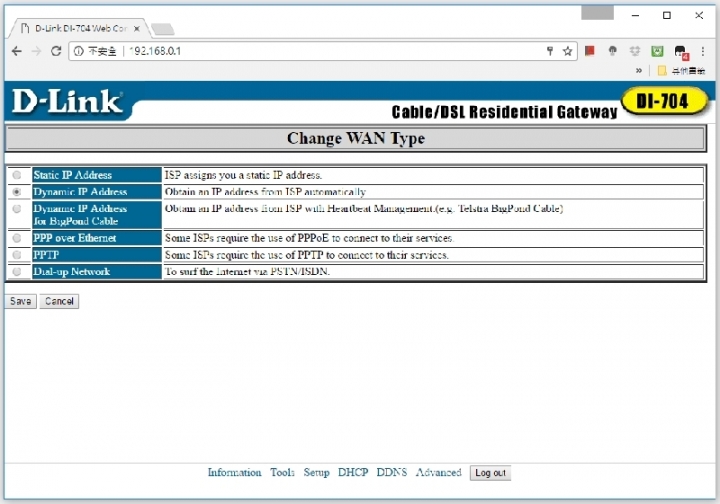720x504 pixels.
Task: Open the Tools link
Action: 282,472
